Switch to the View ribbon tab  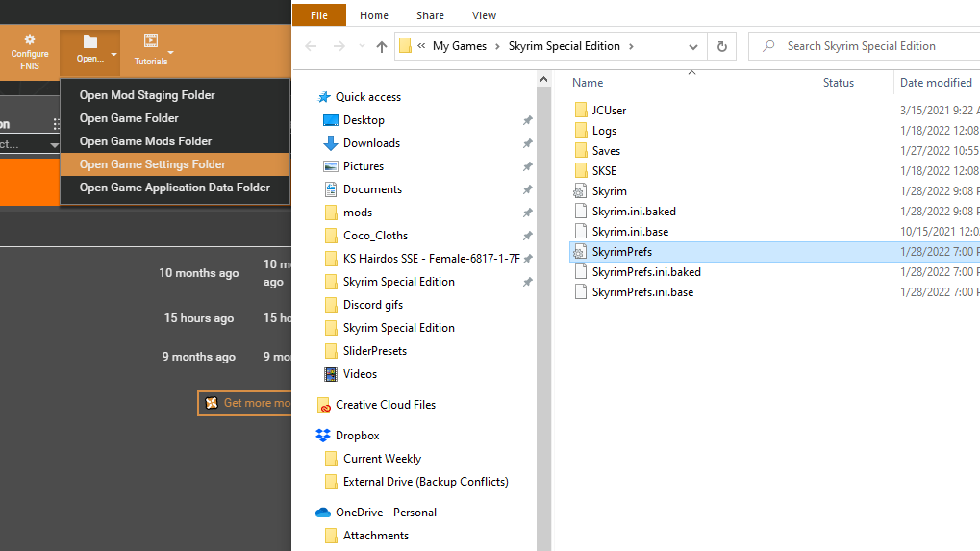(x=484, y=15)
